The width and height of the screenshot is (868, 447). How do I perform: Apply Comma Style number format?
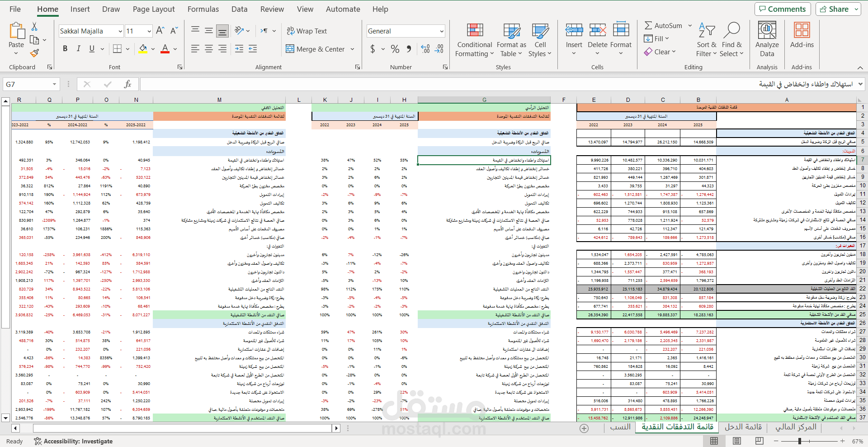click(409, 49)
